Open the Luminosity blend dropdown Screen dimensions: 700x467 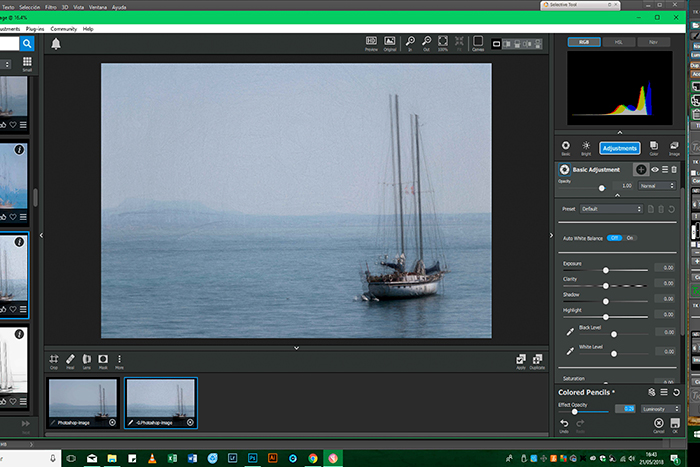coord(660,408)
